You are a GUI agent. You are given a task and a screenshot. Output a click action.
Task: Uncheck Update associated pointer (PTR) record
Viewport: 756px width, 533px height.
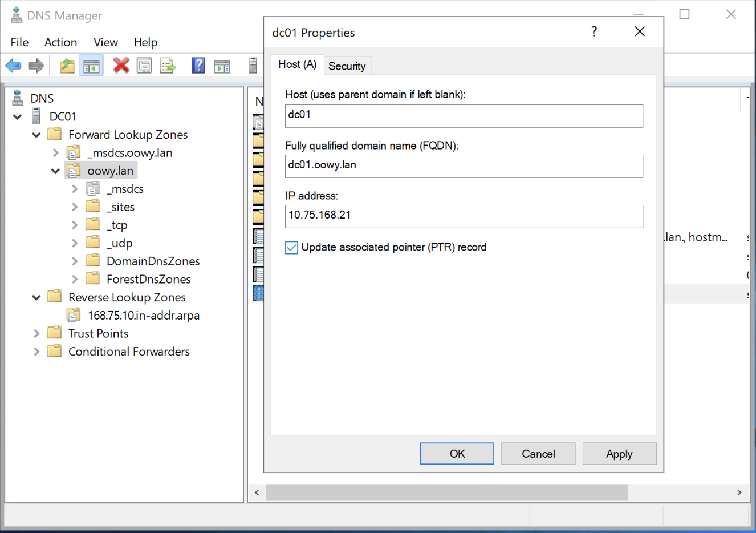click(291, 248)
